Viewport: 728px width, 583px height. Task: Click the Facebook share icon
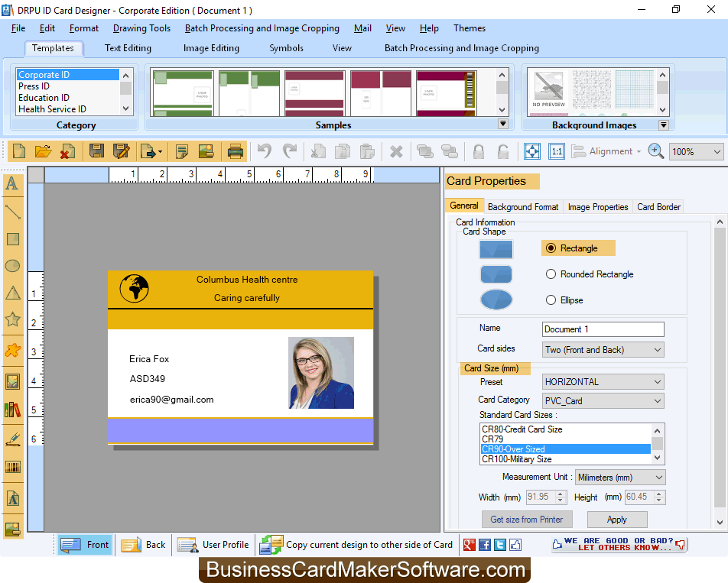(x=485, y=545)
